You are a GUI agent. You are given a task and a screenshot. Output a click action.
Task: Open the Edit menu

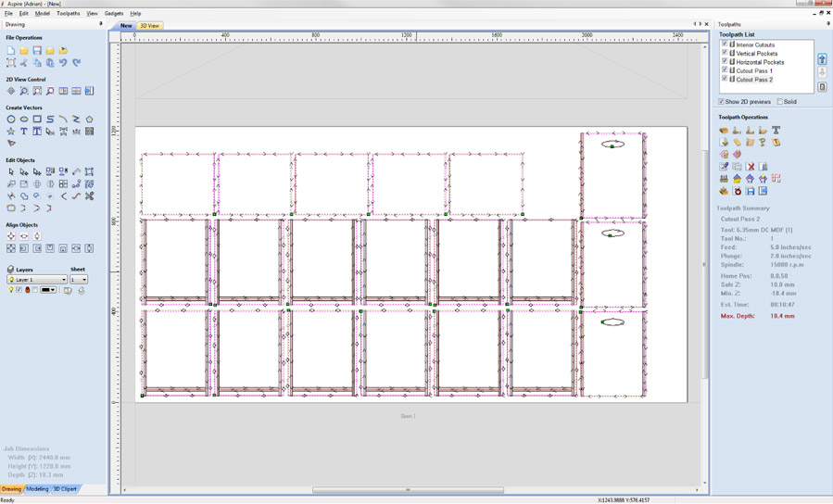click(x=24, y=13)
